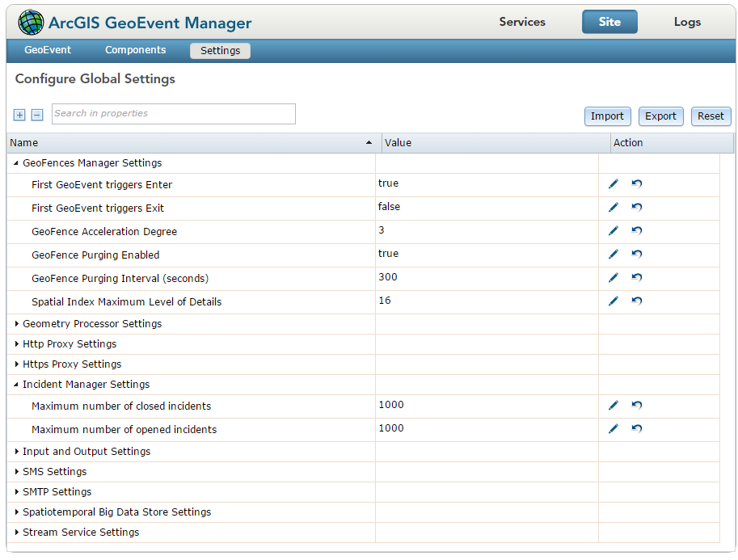738x560 pixels.
Task: Reset First GeoEvent triggers Exit to default
Action: click(x=637, y=208)
